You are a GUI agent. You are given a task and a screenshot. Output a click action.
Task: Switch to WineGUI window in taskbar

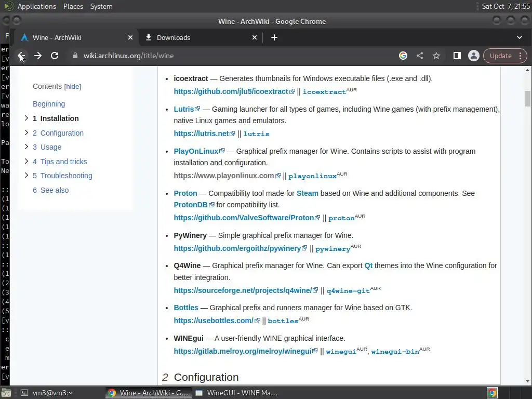pos(237,393)
